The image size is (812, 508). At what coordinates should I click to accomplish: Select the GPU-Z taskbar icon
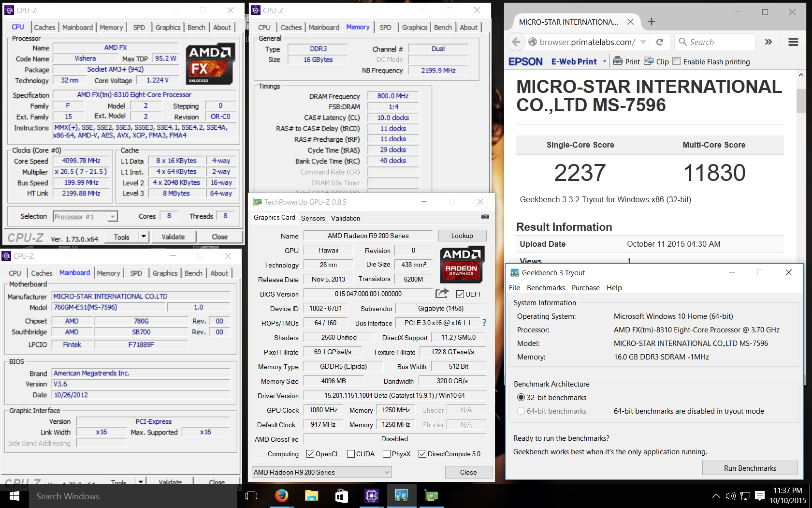pyautogui.click(x=431, y=496)
